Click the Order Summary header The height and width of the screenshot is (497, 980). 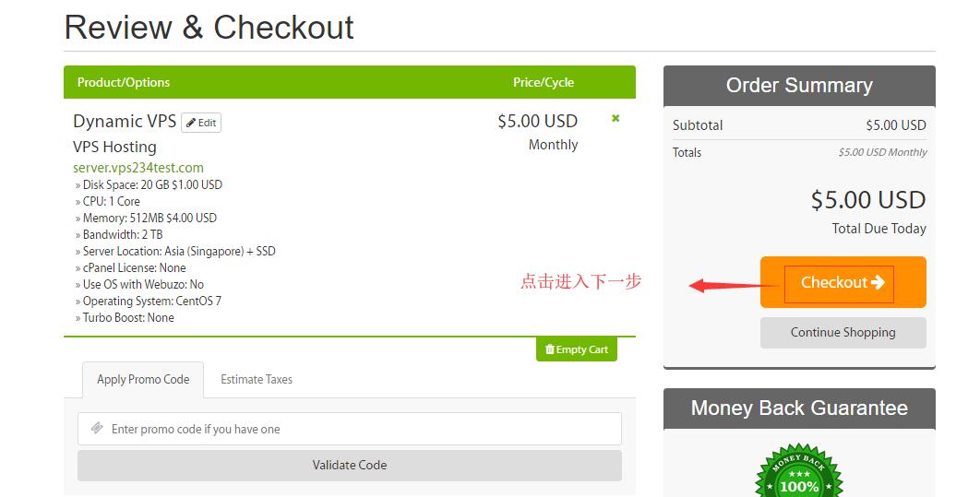(799, 86)
